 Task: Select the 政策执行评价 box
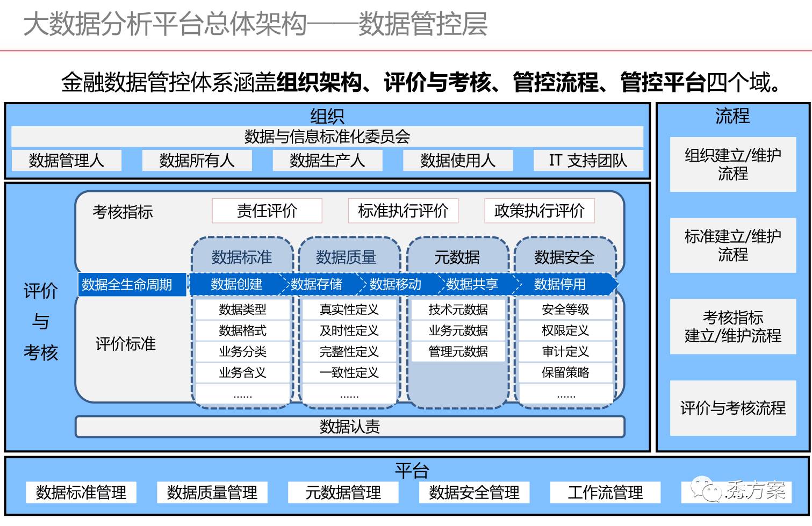click(x=540, y=211)
